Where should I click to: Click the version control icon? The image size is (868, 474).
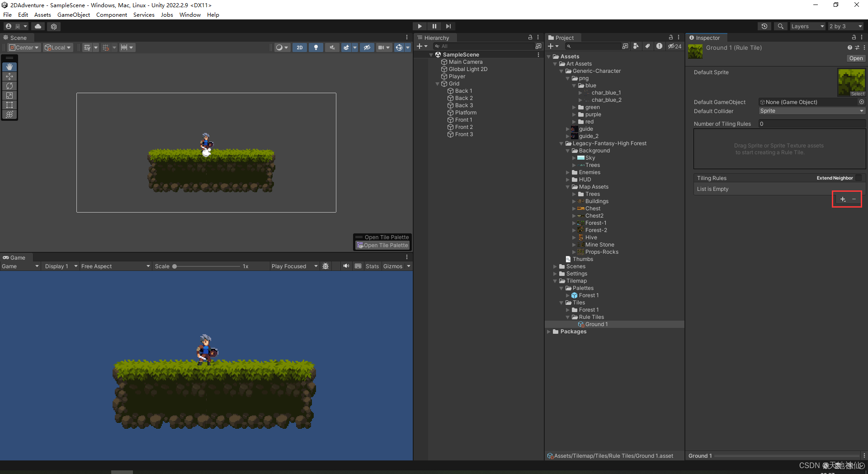tap(54, 26)
